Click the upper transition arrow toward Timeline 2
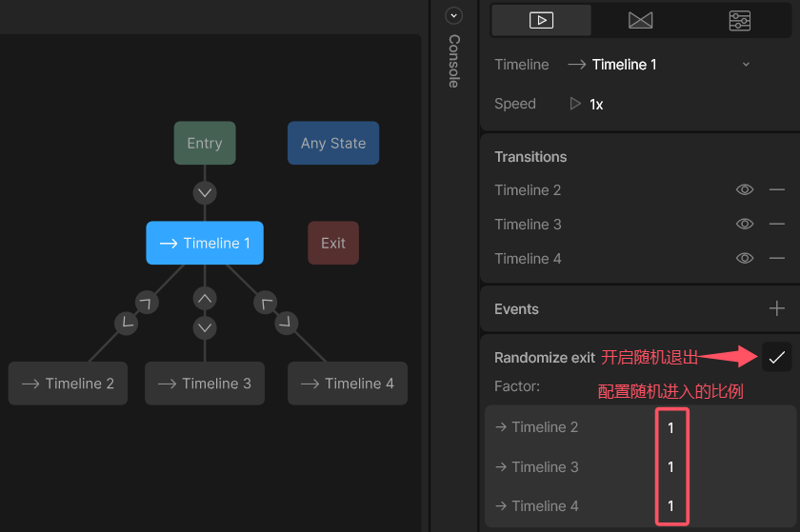 coord(147,303)
